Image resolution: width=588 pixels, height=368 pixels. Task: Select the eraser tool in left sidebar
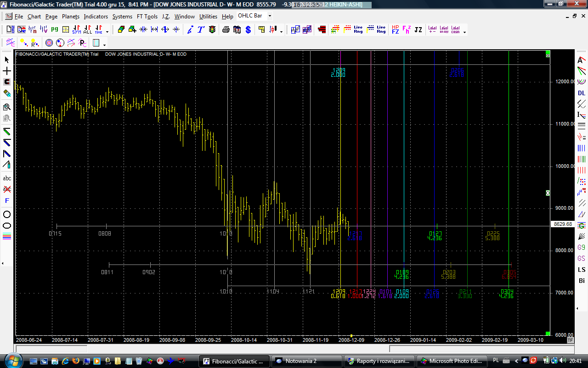(7, 93)
